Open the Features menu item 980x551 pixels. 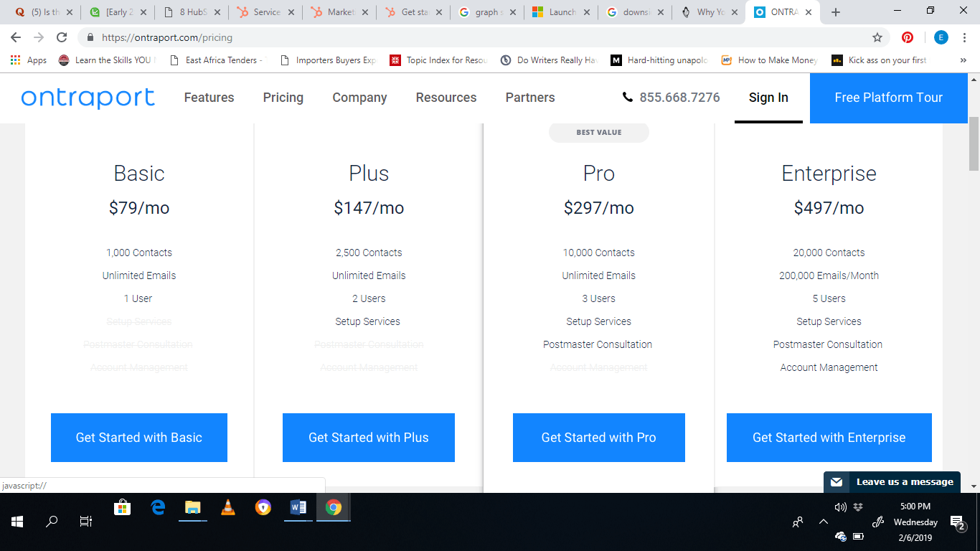click(x=209, y=98)
